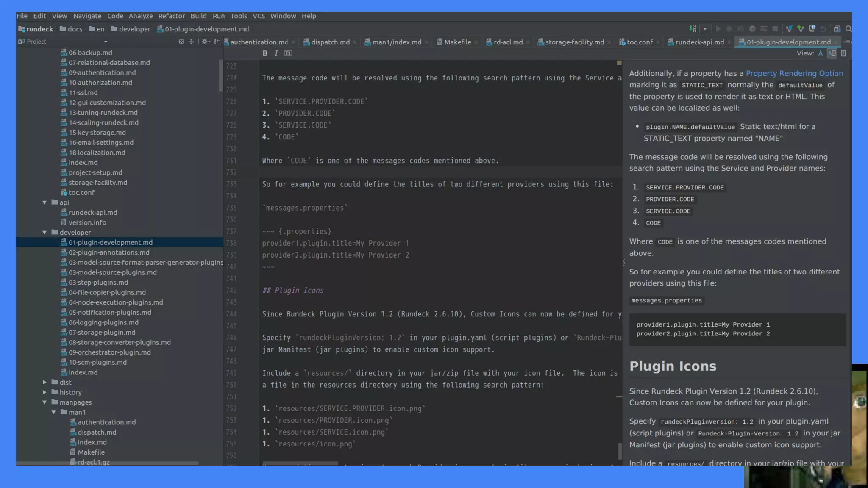Click the Italic formatting icon
This screenshot has height=488, width=868.
click(276, 53)
